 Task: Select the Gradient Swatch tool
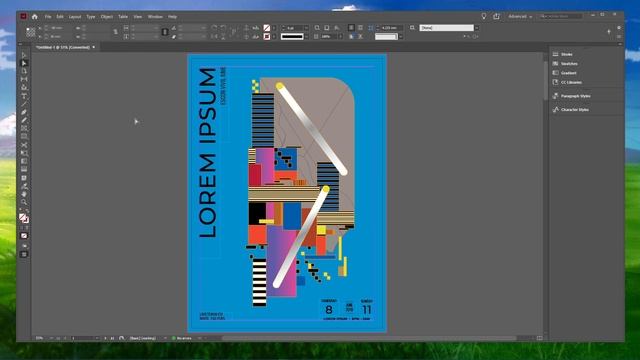[24, 161]
